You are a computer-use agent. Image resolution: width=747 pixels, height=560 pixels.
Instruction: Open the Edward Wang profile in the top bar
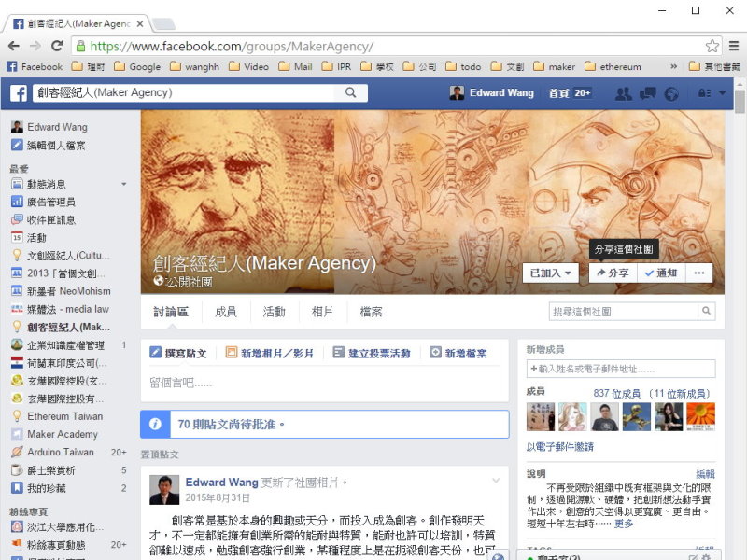[492, 92]
